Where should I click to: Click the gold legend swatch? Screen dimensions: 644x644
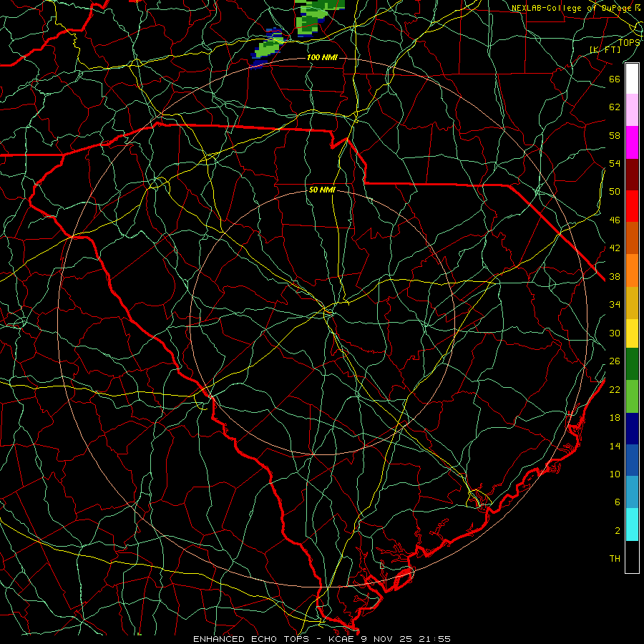[x=632, y=302]
